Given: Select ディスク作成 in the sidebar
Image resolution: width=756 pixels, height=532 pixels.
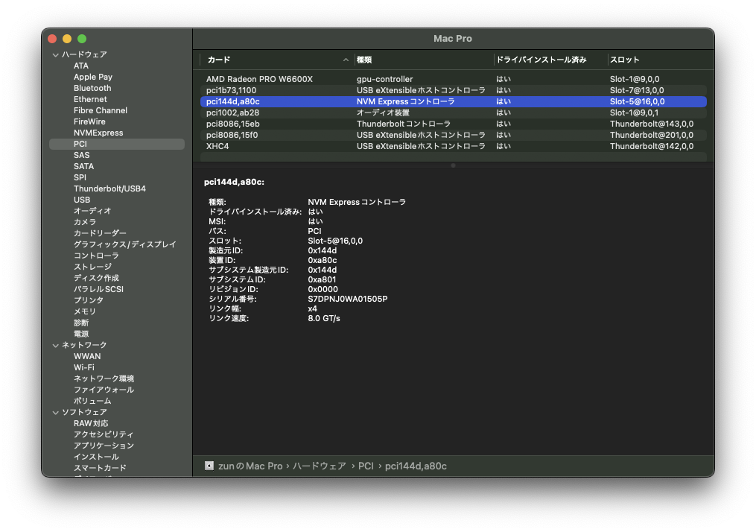Looking at the screenshot, I should (96, 278).
